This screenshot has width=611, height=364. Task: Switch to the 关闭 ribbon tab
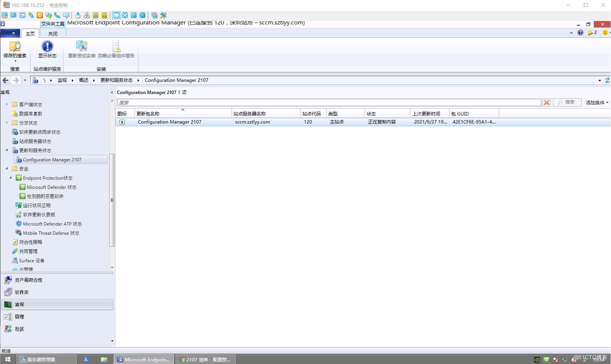[x=53, y=34]
